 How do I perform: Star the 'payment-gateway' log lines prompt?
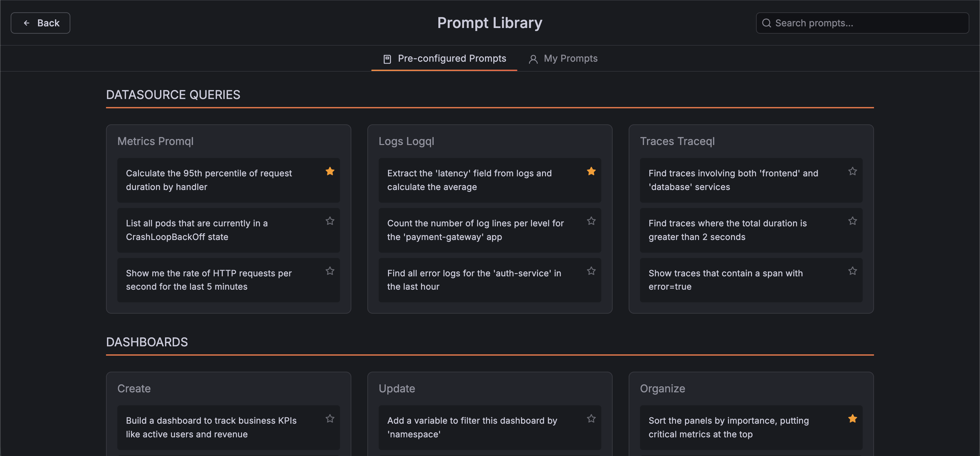pos(591,221)
